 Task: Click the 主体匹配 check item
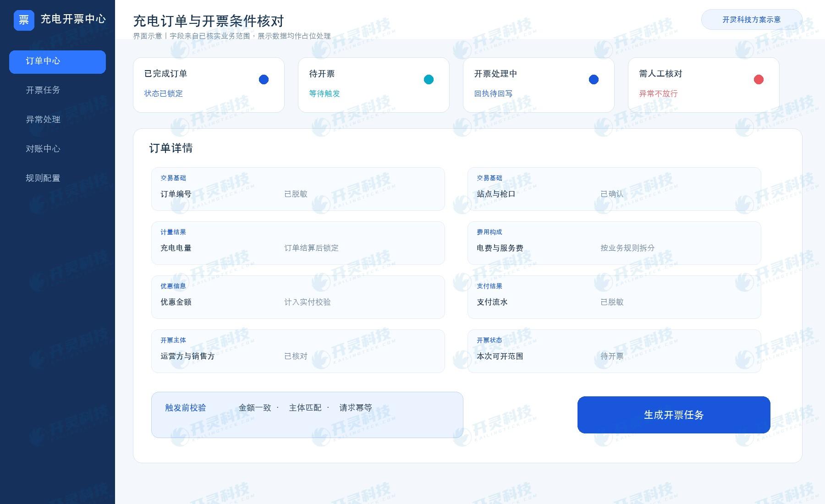click(x=305, y=408)
